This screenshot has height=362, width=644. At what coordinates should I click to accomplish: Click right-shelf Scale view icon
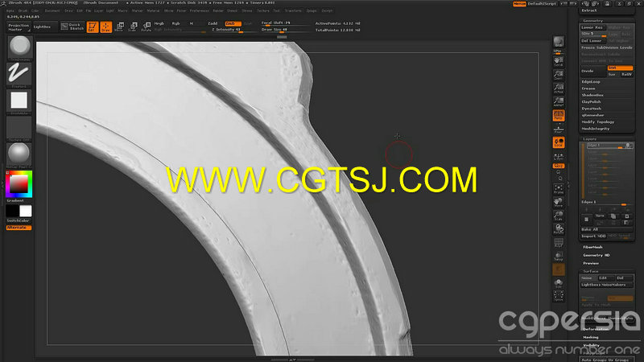(x=558, y=216)
